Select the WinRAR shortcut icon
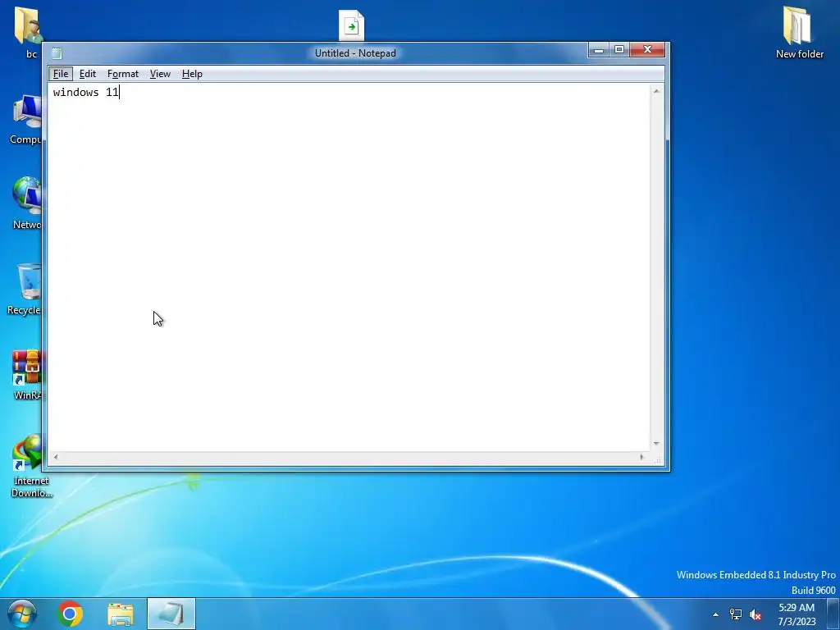The width and height of the screenshot is (840, 630). (x=27, y=375)
